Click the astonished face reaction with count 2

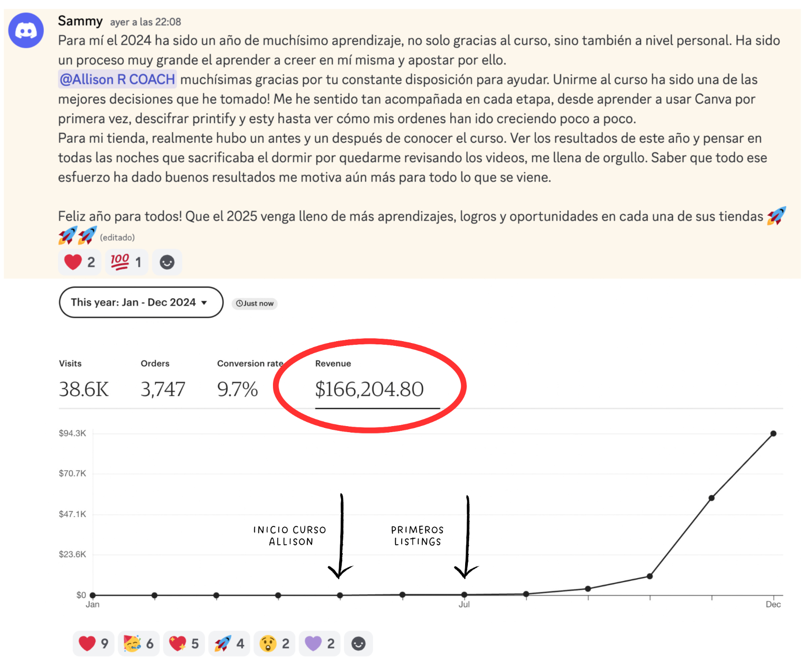pyautogui.click(x=274, y=644)
